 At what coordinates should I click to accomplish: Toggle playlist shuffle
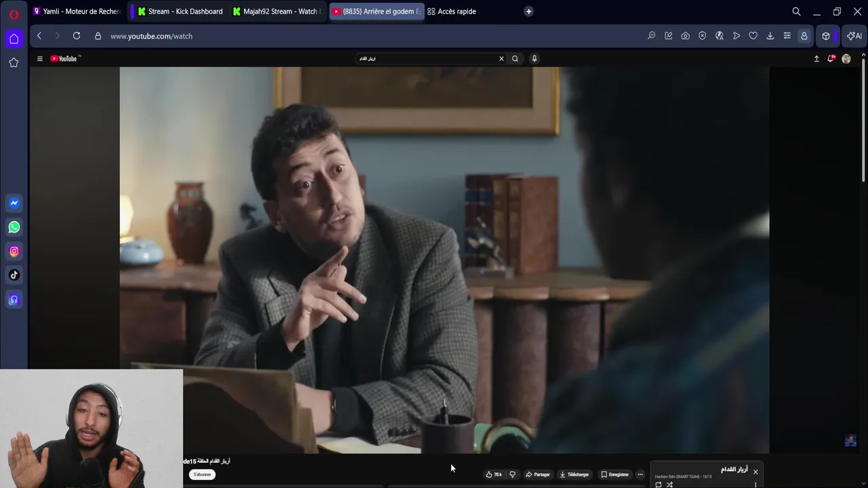pos(669,485)
